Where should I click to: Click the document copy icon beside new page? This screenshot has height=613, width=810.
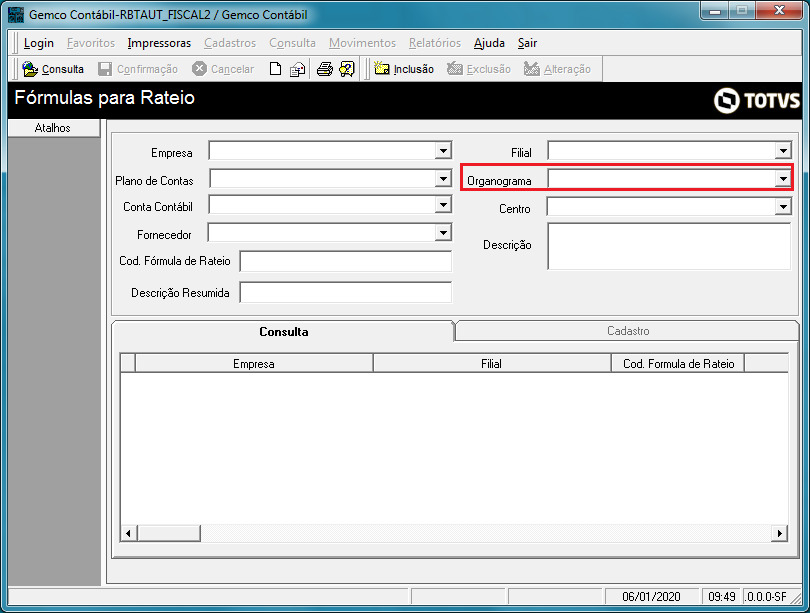coord(297,69)
